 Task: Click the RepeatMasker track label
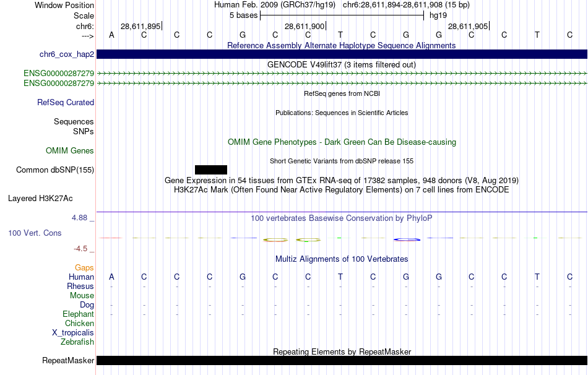68,360
